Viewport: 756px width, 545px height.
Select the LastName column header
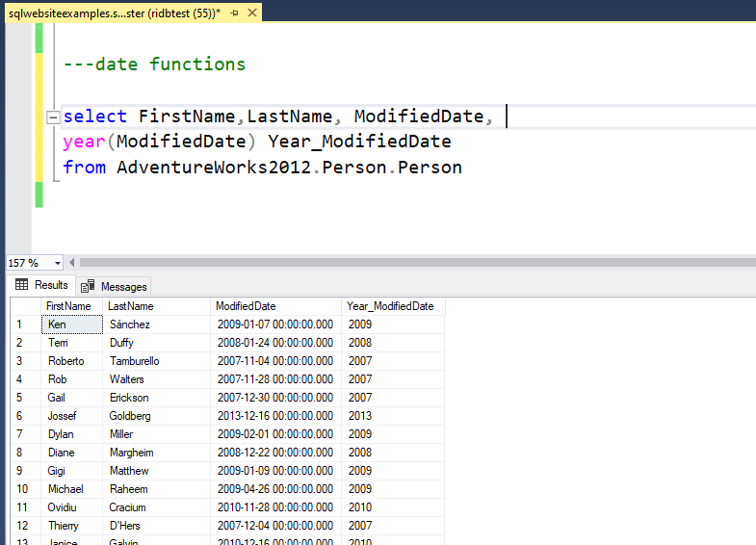tap(157, 306)
